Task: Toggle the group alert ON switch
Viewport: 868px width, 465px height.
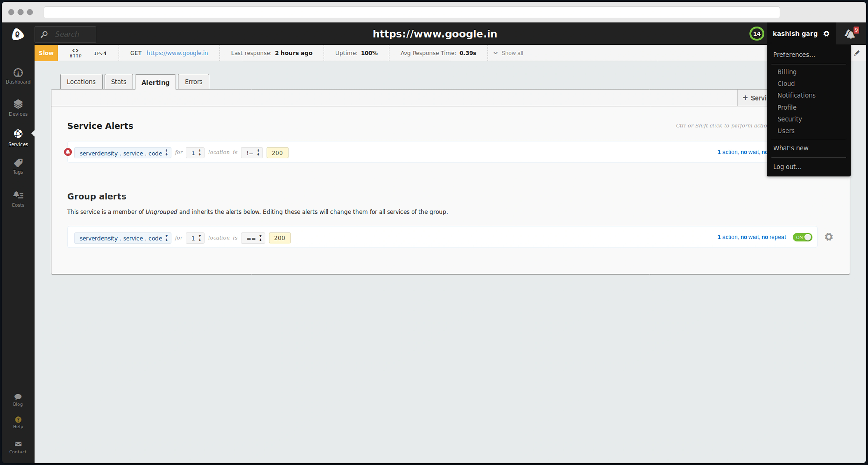Action: [x=802, y=237]
